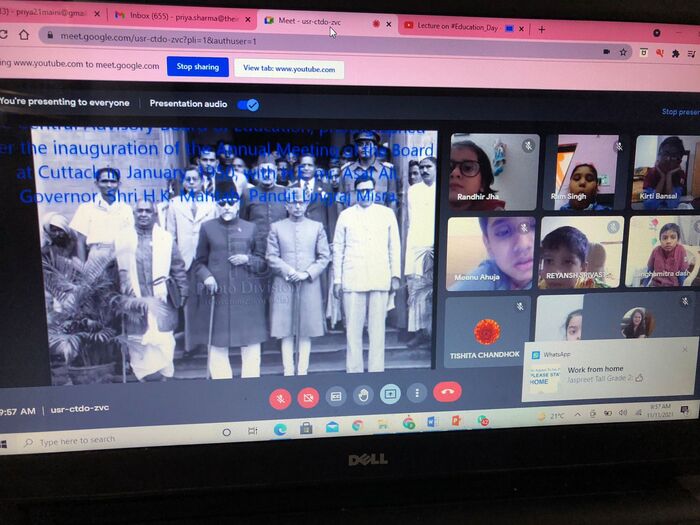Open the Chrome profile circle icon
Image resolution: width=700 pixels, height=525 pixels.
(x=656, y=33)
